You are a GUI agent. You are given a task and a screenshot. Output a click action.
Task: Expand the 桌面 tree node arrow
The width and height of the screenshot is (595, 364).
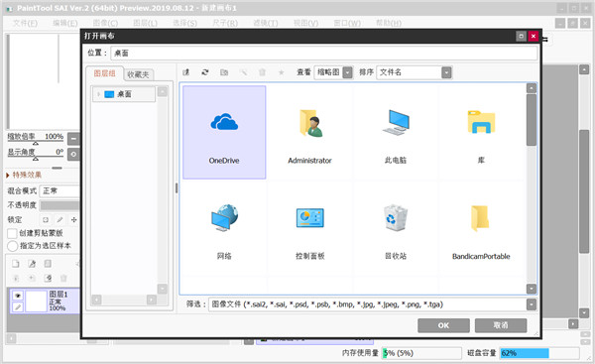[x=98, y=94]
